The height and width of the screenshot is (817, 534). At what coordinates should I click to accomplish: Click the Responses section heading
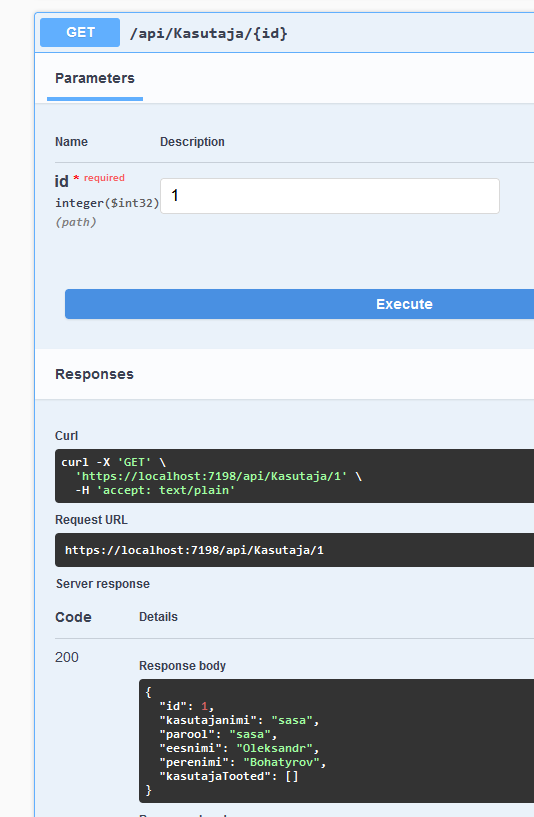coord(94,374)
